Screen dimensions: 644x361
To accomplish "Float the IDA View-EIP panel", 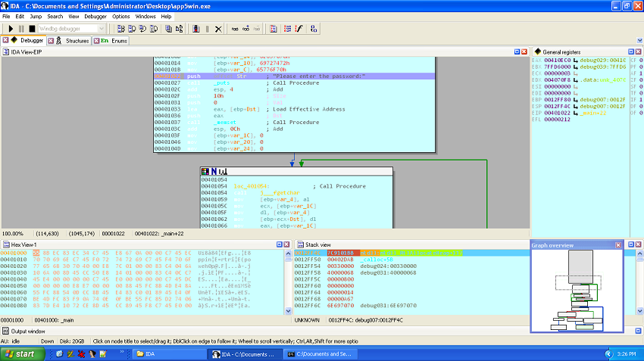I will (x=517, y=51).
